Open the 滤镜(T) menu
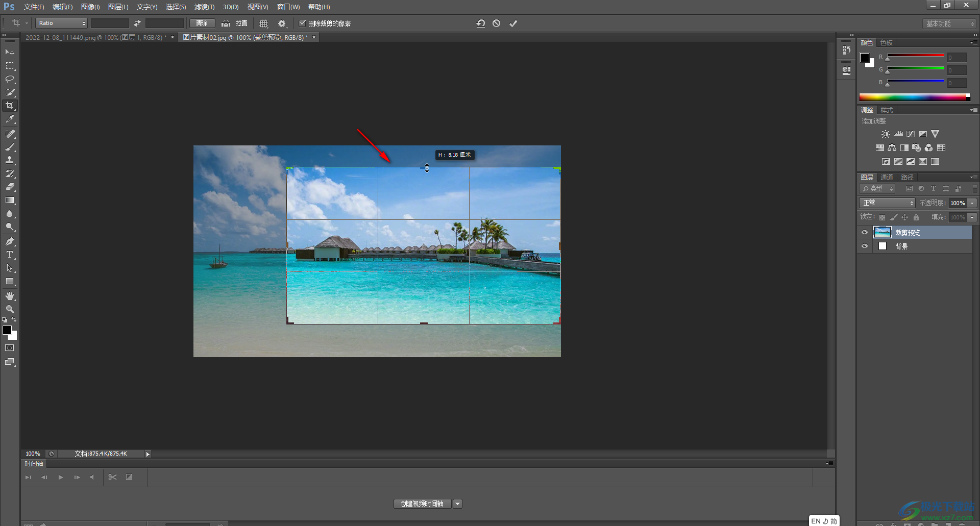Image resolution: width=980 pixels, height=526 pixels. 204,7
